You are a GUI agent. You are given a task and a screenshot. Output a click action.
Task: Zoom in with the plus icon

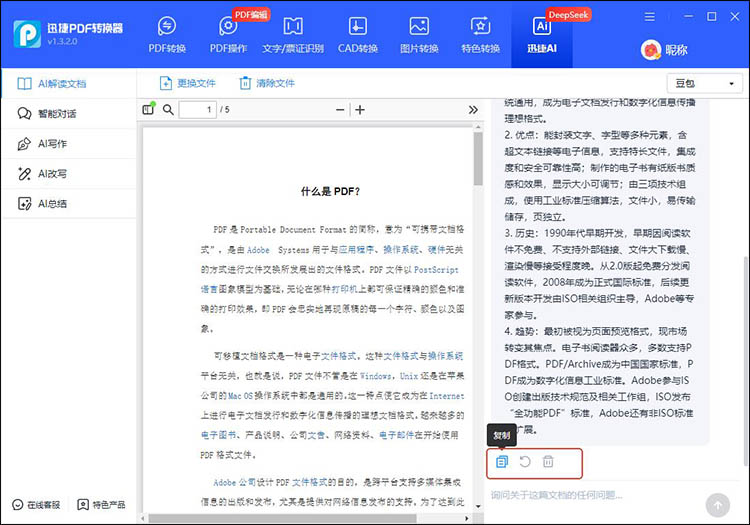click(360, 110)
